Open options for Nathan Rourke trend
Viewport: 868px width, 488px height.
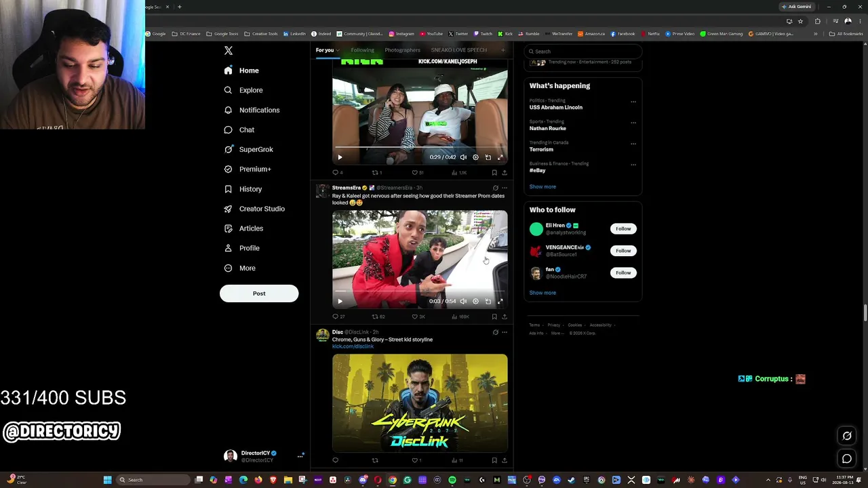633,123
